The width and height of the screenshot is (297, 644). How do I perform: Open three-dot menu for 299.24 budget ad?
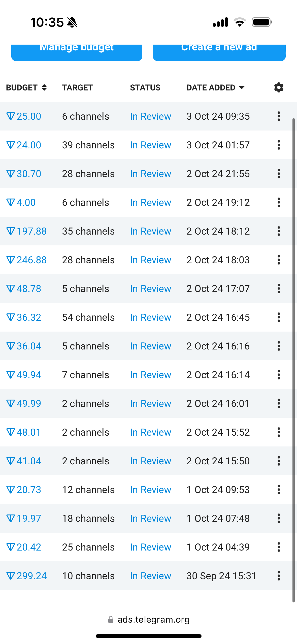click(279, 576)
